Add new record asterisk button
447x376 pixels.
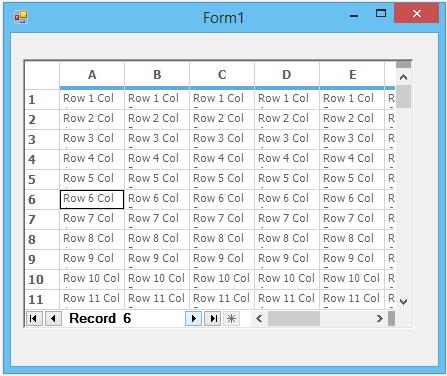coord(232,319)
